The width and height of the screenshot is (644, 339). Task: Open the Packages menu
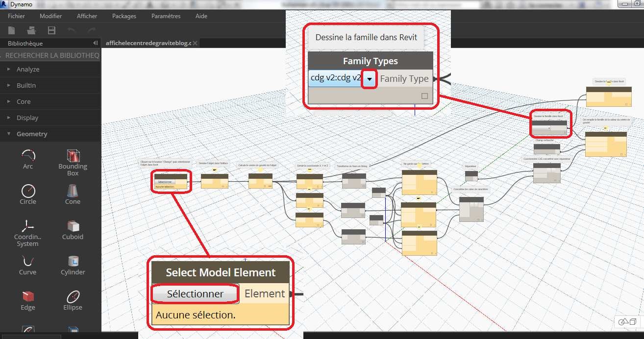tap(124, 16)
